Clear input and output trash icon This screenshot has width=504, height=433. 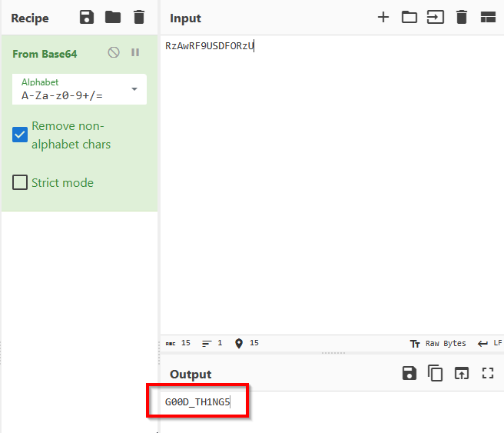coord(462,18)
